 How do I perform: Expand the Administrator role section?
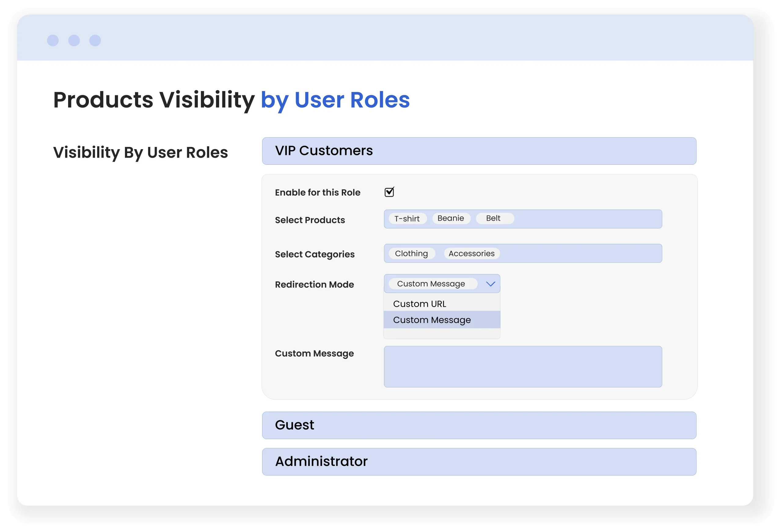(479, 462)
